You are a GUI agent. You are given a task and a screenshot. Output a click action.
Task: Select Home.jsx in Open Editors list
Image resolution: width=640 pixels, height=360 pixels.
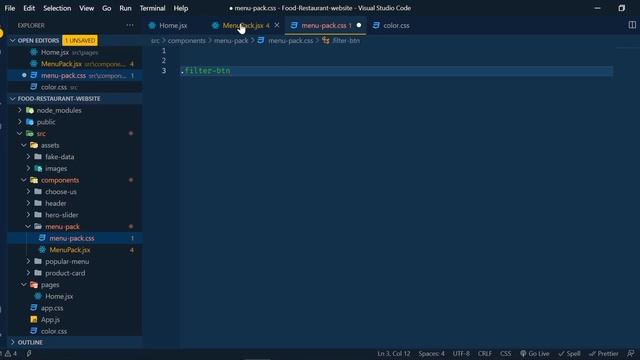75,52
